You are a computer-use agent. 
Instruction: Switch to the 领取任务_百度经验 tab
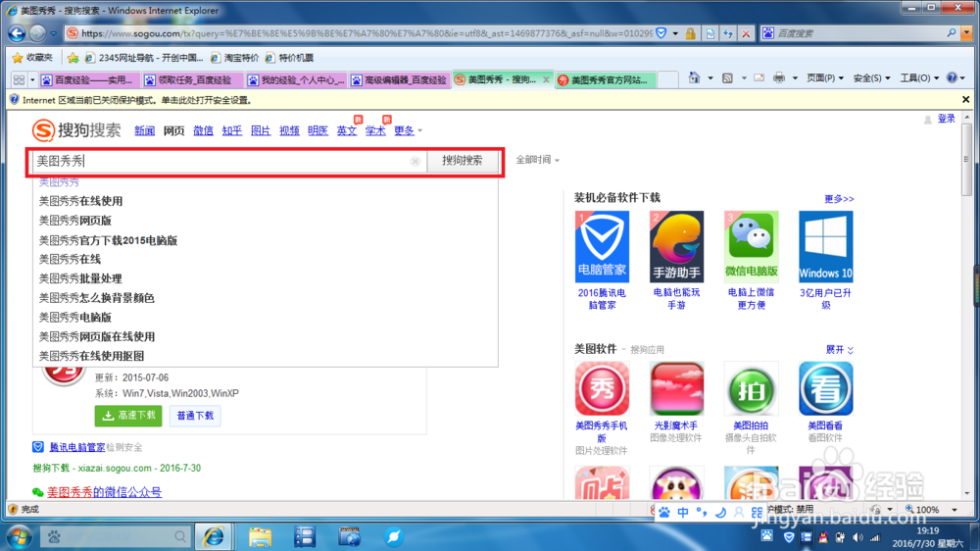click(x=191, y=80)
